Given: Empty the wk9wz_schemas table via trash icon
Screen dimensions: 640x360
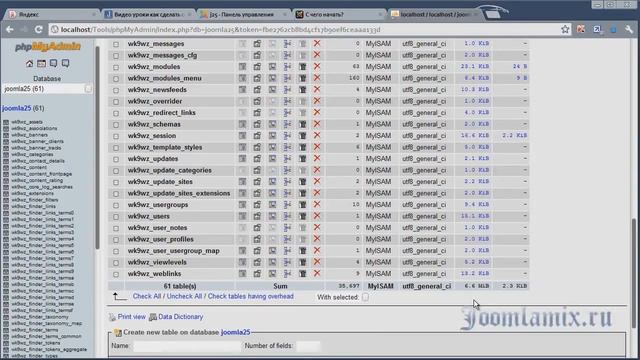Looking at the screenshot, I should tap(302, 124).
